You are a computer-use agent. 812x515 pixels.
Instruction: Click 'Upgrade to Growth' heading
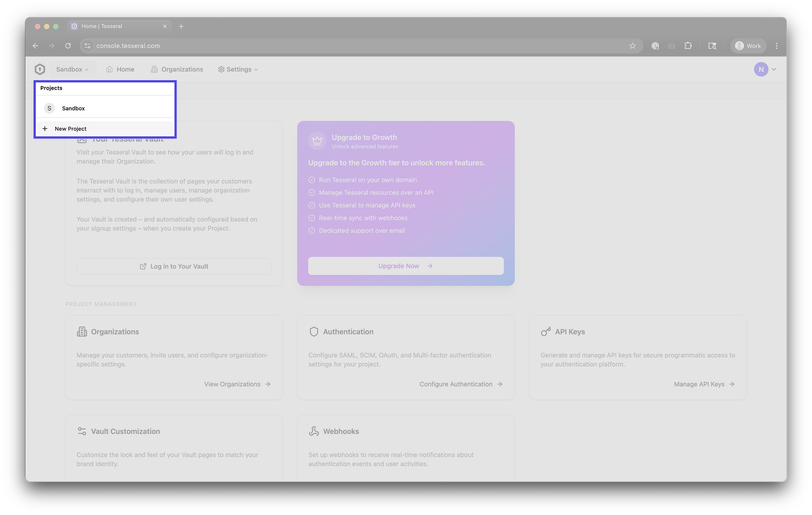364,137
